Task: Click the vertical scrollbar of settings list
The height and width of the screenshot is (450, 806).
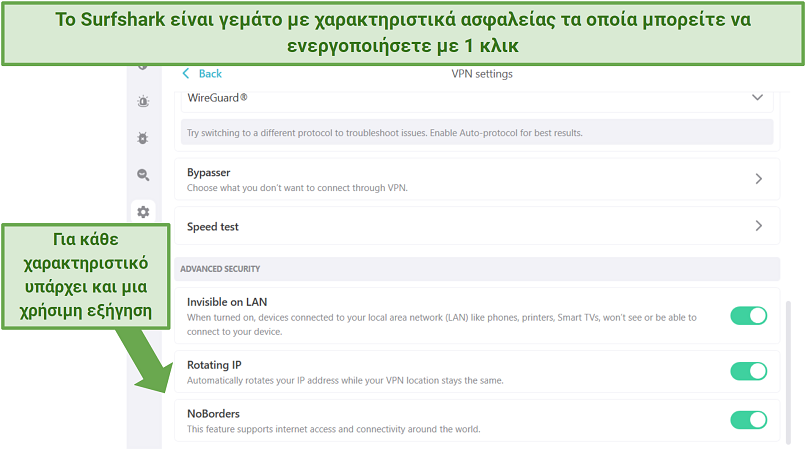Action: point(789,373)
